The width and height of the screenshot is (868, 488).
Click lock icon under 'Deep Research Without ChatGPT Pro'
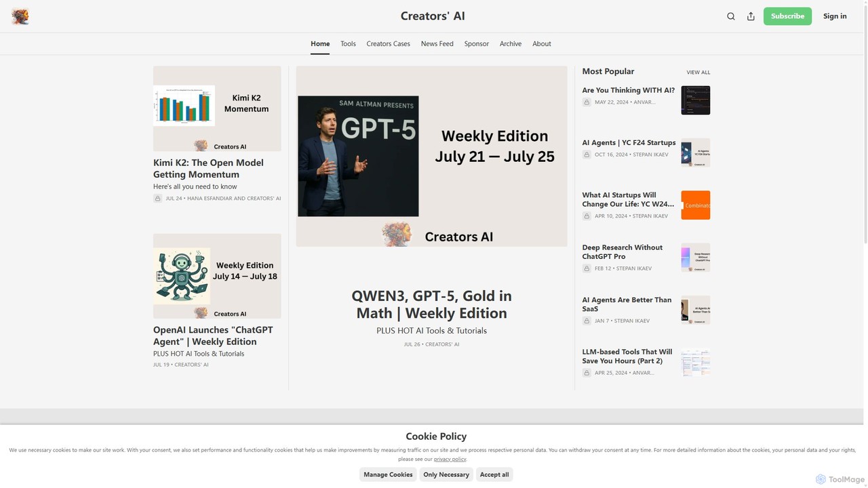(x=587, y=268)
